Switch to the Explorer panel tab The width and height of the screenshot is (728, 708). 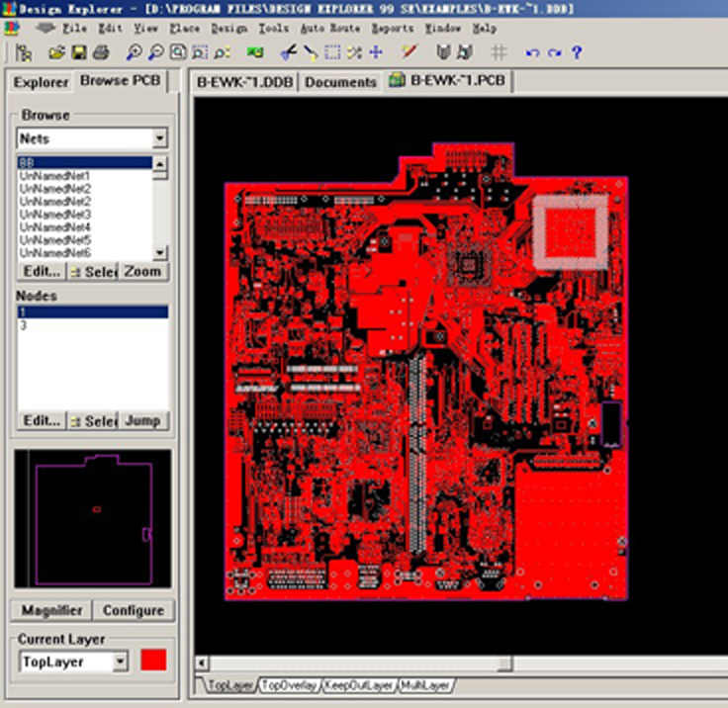pyautogui.click(x=41, y=83)
